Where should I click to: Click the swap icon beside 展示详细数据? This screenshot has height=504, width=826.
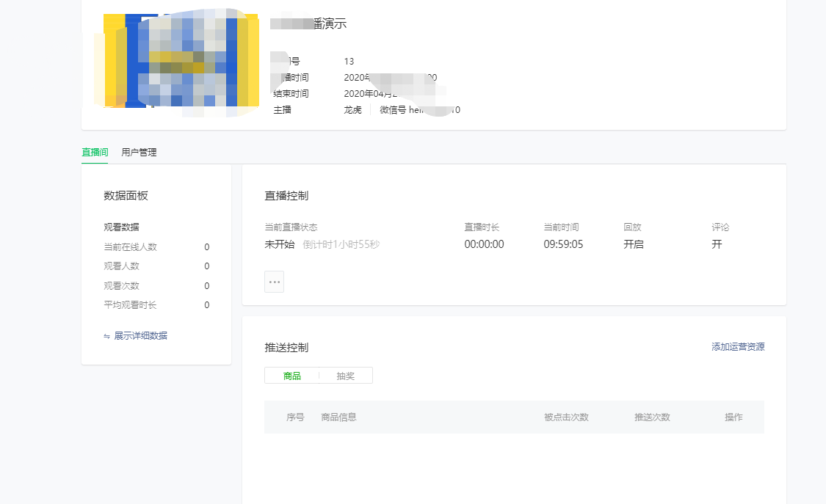pyautogui.click(x=107, y=336)
